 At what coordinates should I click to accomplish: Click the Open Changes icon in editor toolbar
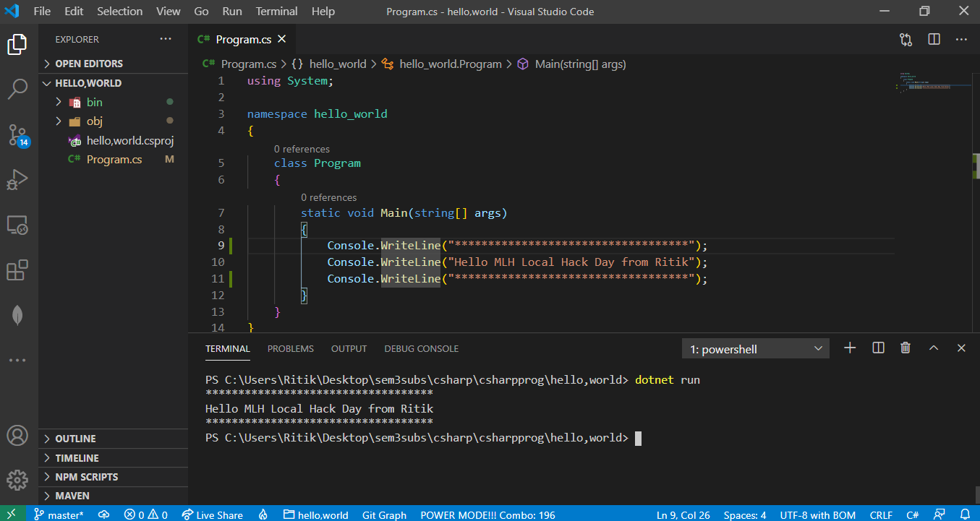pos(906,39)
